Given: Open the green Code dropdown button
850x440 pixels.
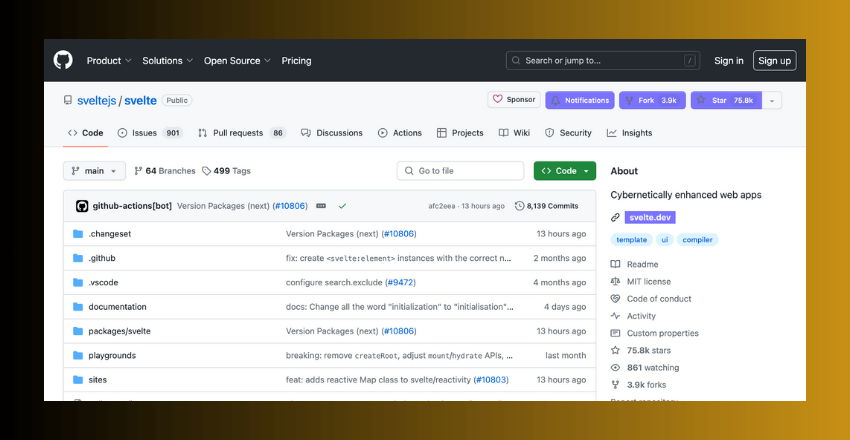Looking at the screenshot, I should click(x=564, y=171).
